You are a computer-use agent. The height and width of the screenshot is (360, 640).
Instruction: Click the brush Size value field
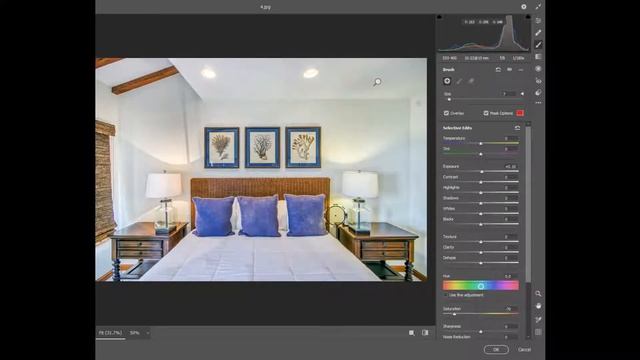508,94
